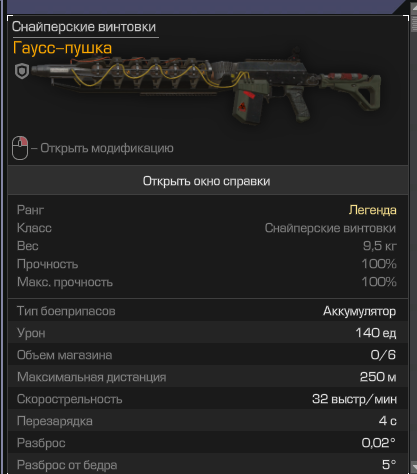The image size is (417, 474).
Task: Click the Максимальная дистанция 250 м row
Action: click(x=208, y=377)
